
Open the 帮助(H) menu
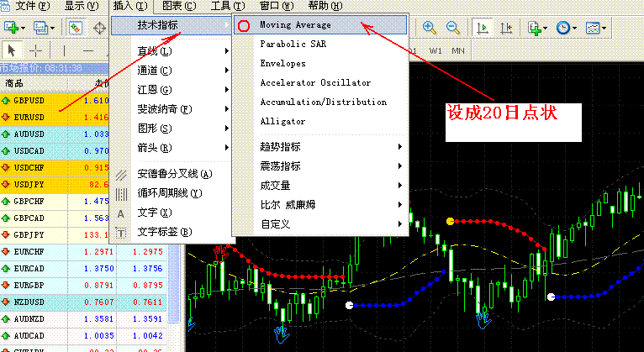click(325, 6)
